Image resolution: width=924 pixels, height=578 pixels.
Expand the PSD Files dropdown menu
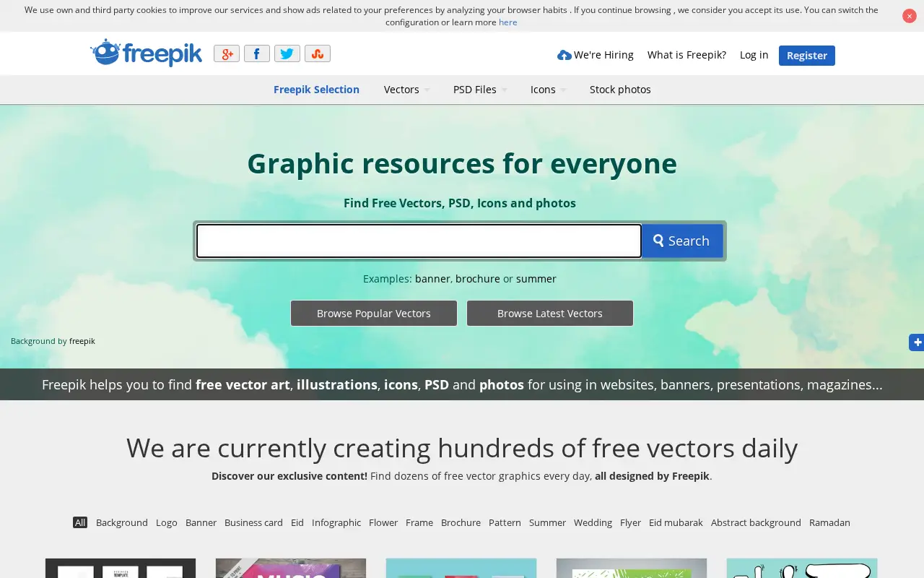(x=480, y=90)
